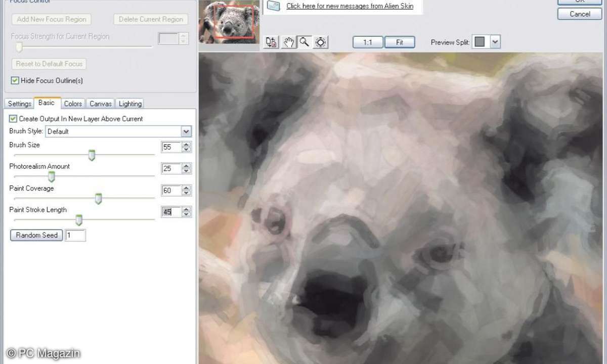Click the Random Seed number field

point(75,235)
